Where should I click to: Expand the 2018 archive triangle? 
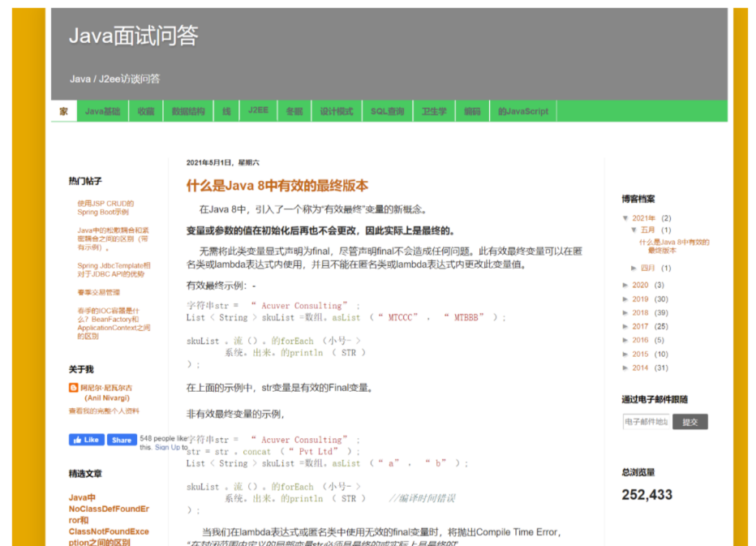click(625, 312)
